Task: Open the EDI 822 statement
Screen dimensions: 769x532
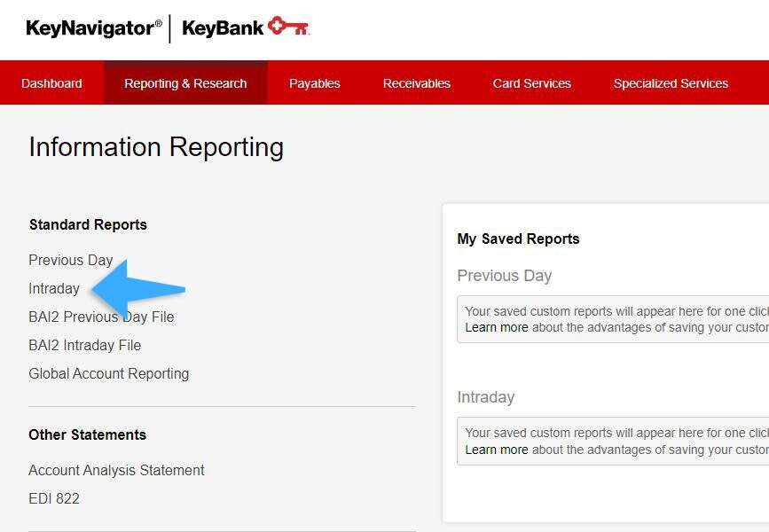Action: point(54,498)
